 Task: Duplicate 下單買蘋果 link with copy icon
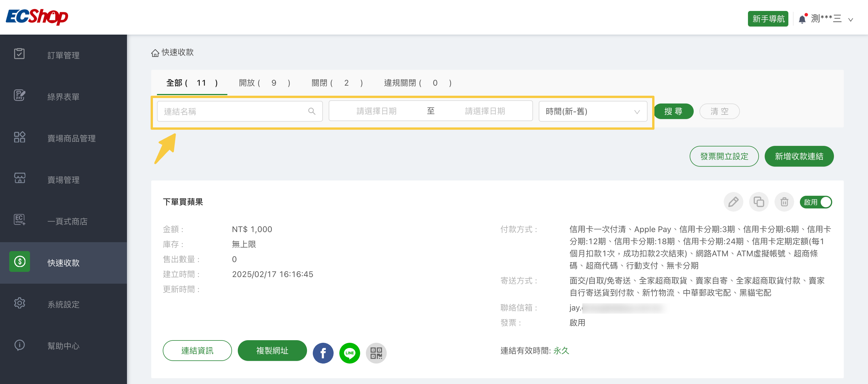click(759, 202)
